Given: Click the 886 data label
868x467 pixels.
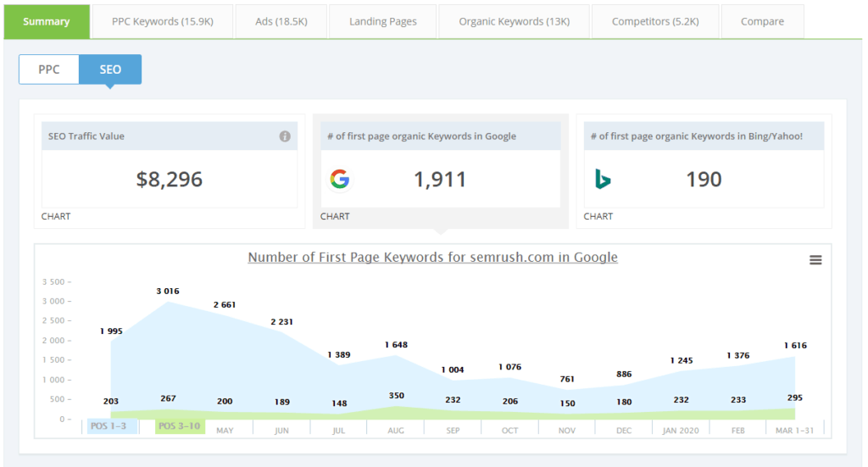Looking at the screenshot, I should point(624,374).
